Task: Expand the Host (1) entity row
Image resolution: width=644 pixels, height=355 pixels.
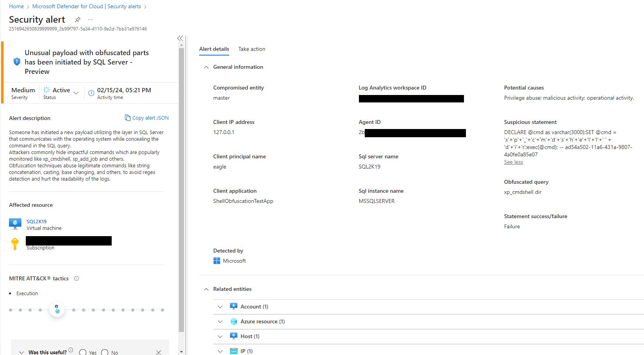Action: [x=220, y=336]
